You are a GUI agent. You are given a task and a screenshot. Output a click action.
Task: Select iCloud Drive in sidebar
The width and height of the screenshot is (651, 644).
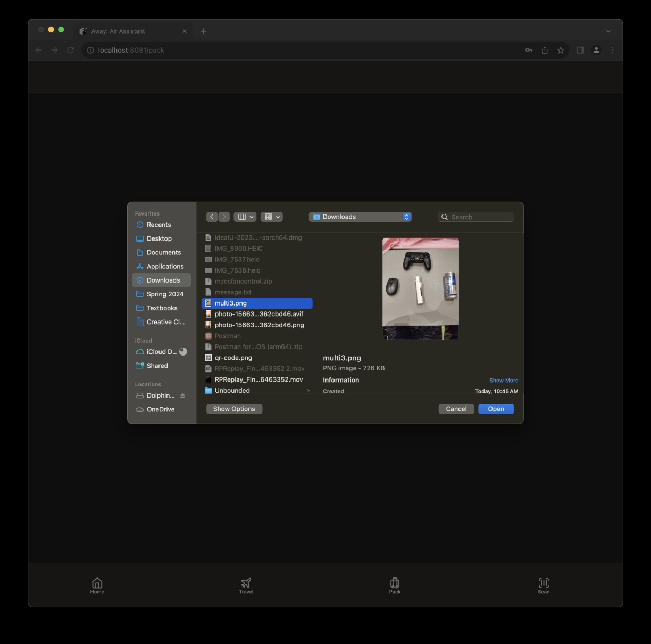pyautogui.click(x=161, y=352)
